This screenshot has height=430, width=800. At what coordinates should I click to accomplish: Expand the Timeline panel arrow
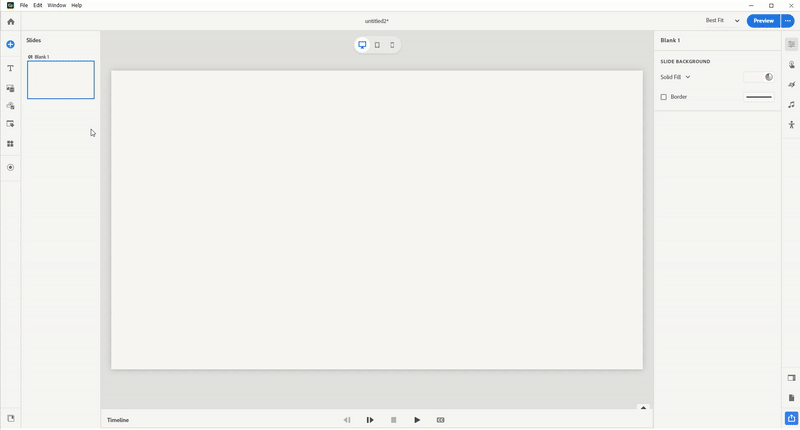tap(643, 408)
